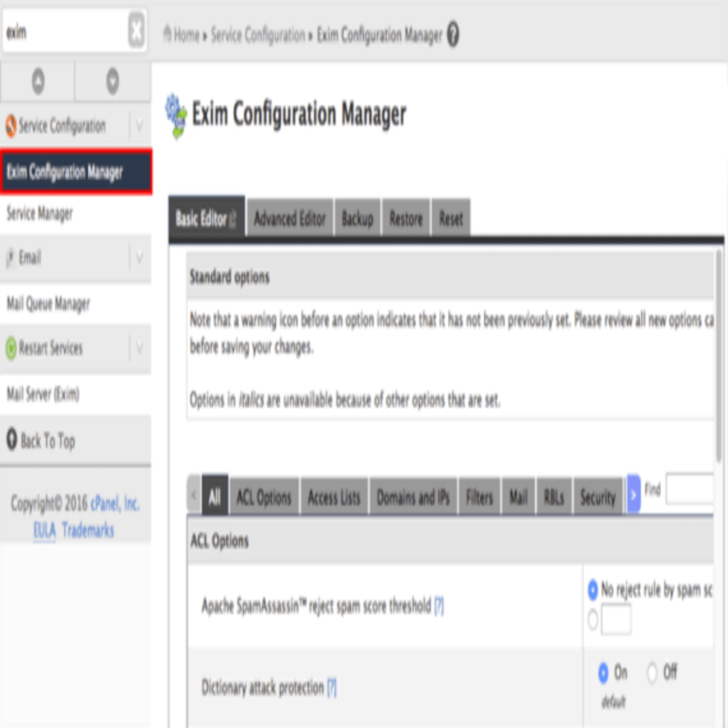728x728 pixels.
Task: Open the Reset tab
Action: [451, 218]
